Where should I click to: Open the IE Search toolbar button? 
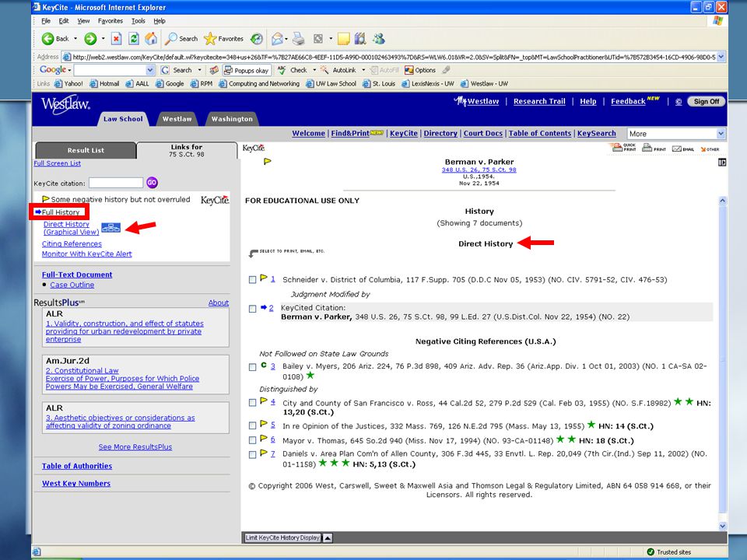pyautogui.click(x=181, y=39)
